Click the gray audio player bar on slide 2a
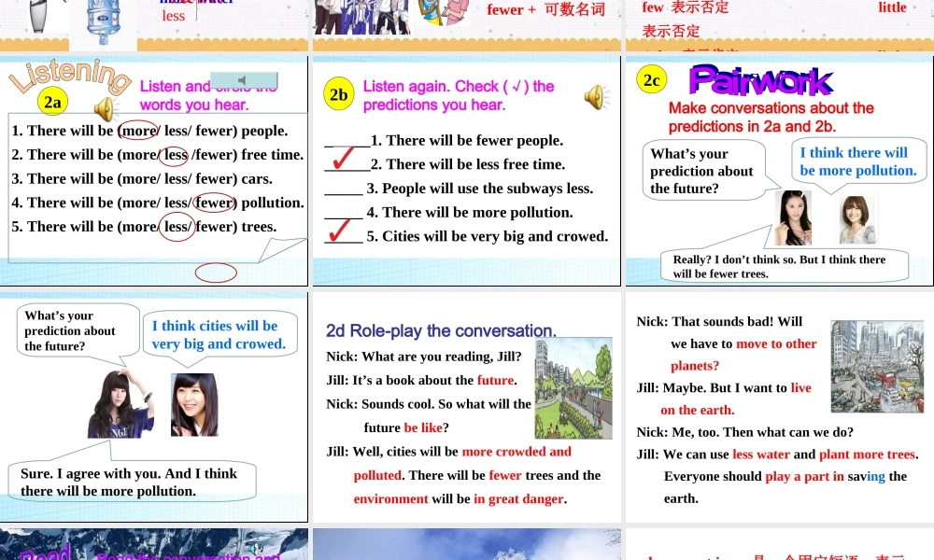 244,80
